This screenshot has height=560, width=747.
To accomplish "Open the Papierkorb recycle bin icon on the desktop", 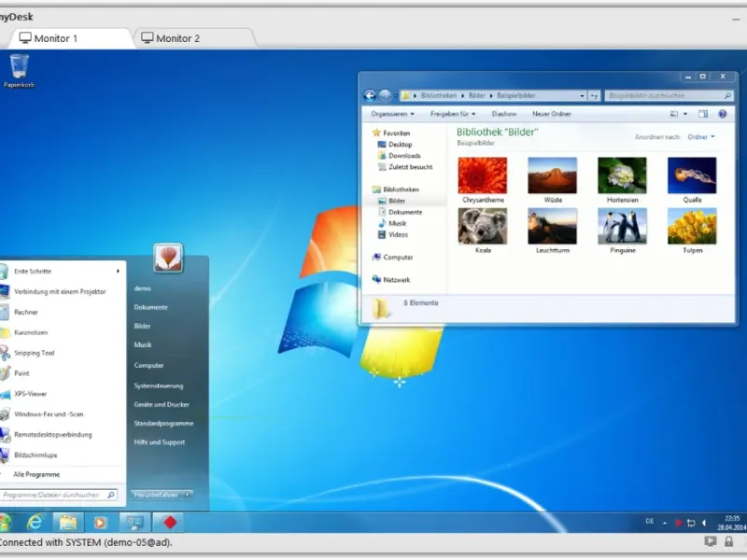I will [19, 71].
